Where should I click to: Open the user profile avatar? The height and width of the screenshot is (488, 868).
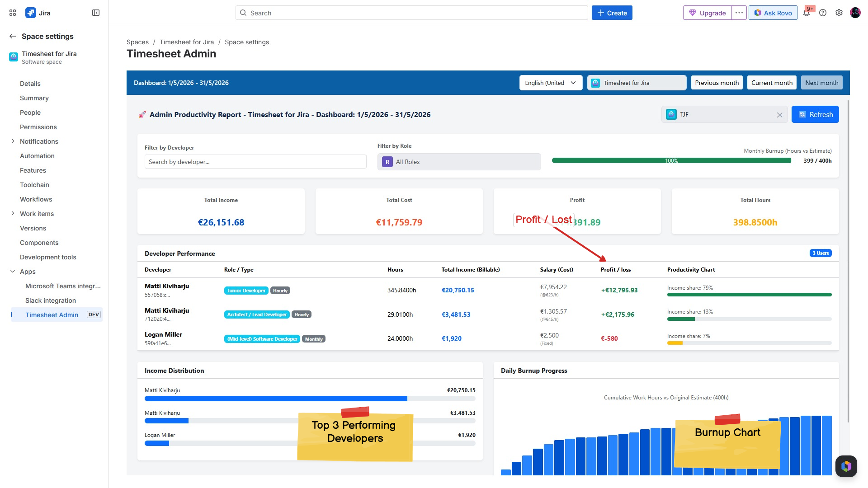pyautogui.click(x=855, y=13)
